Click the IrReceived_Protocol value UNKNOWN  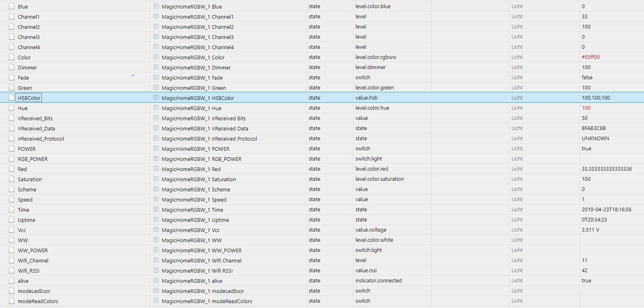(x=596, y=139)
